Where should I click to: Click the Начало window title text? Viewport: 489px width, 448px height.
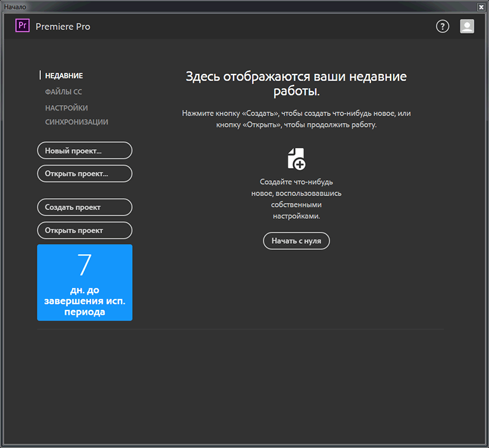click(x=15, y=7)
